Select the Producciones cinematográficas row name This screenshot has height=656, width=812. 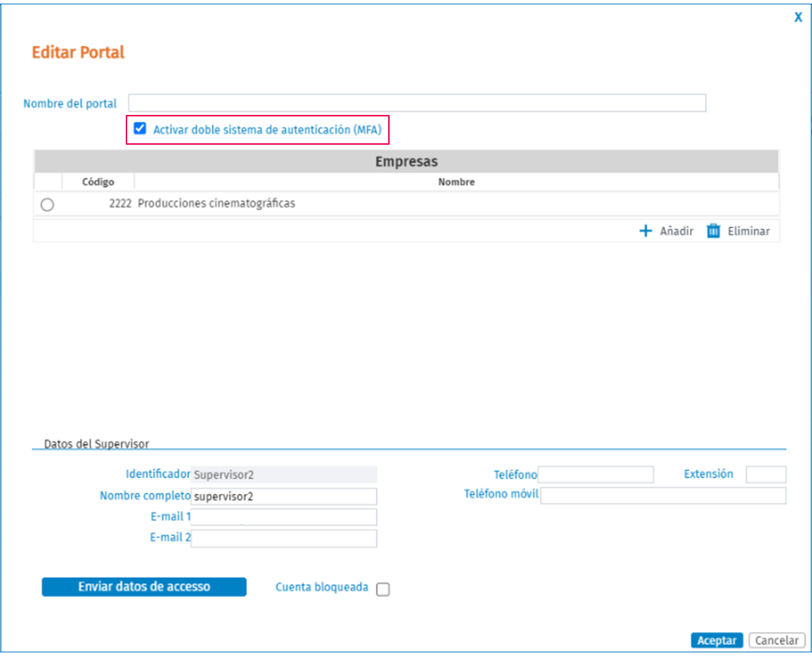pos(217,203)
